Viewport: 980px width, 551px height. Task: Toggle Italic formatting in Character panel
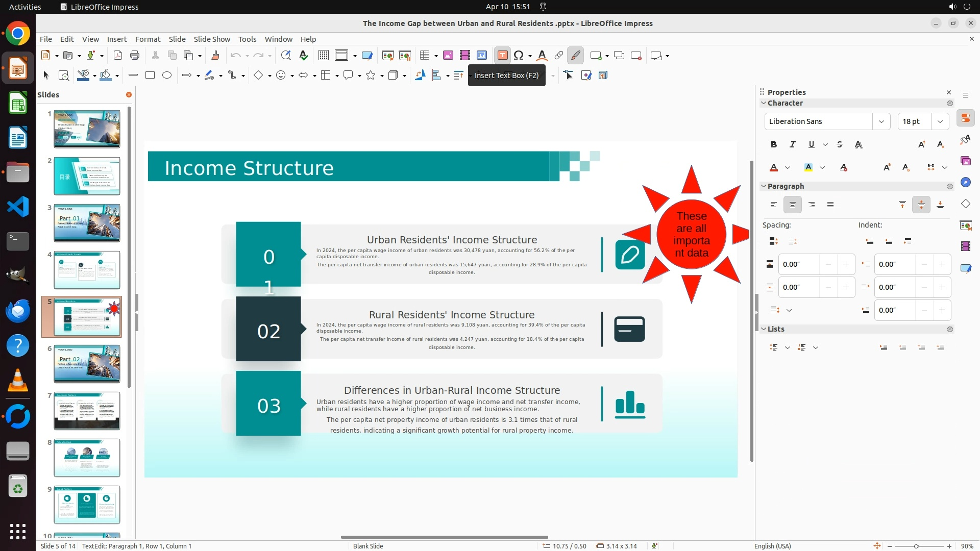click(x=793, y=144)
